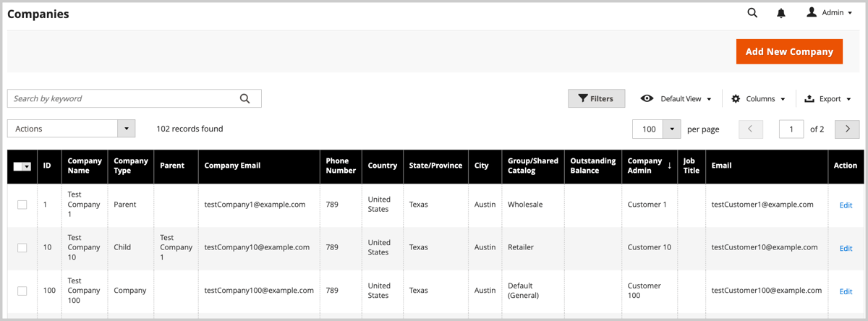
Task: Sort by the Parent column header
Action: pos(176,166)
